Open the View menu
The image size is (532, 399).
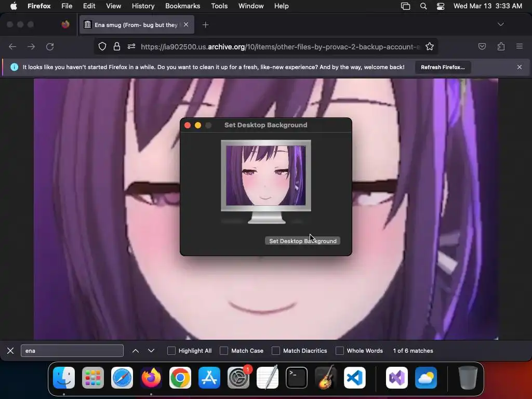114,6
